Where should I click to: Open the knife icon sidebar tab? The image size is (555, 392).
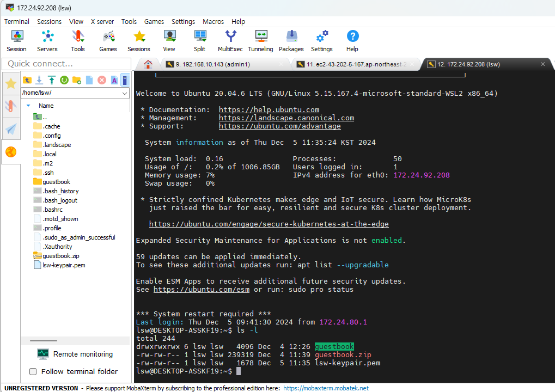pos(11,106)
